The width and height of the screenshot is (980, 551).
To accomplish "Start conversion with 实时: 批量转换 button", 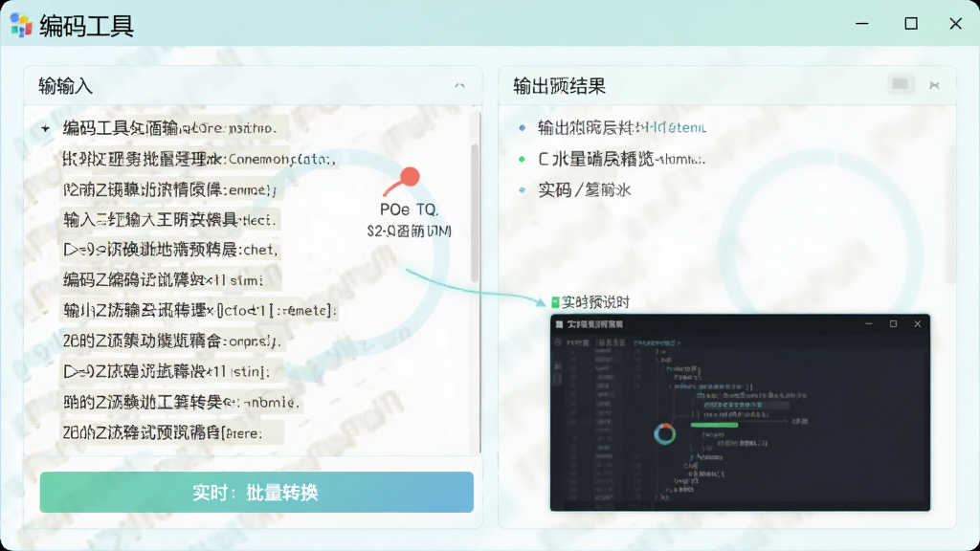I will (256, 493).
